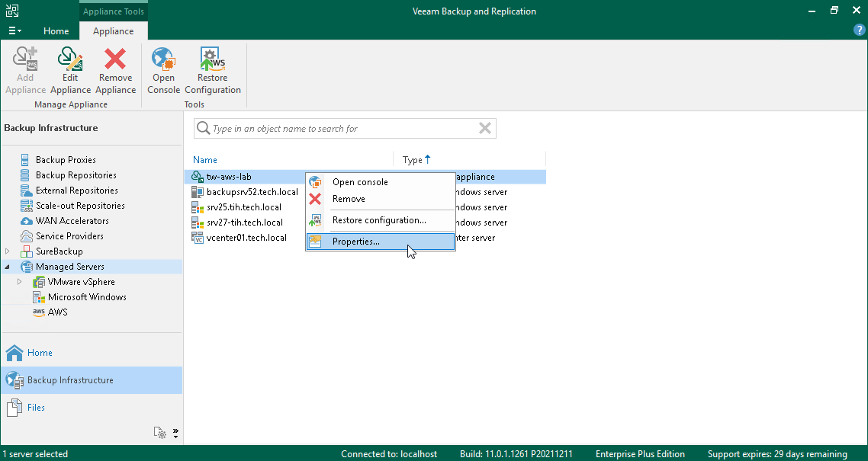868x461 pixels.
Task: Open WAN Accelerators tree node
Action: pos(72,220)
